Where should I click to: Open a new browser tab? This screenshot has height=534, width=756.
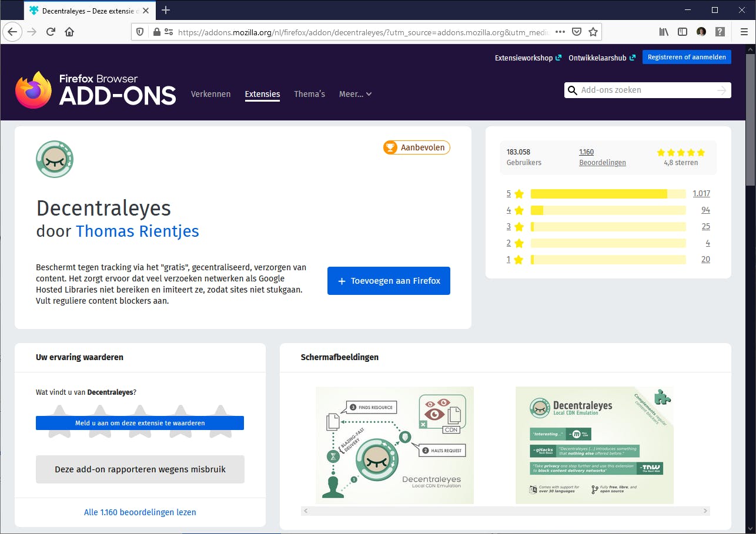pos(166,10)
